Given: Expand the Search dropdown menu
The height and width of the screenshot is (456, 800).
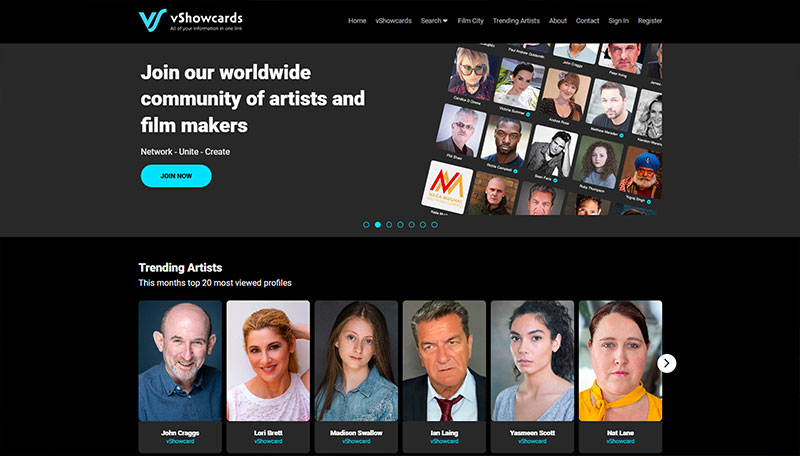Looking at the screenshot, I should 434,21.
